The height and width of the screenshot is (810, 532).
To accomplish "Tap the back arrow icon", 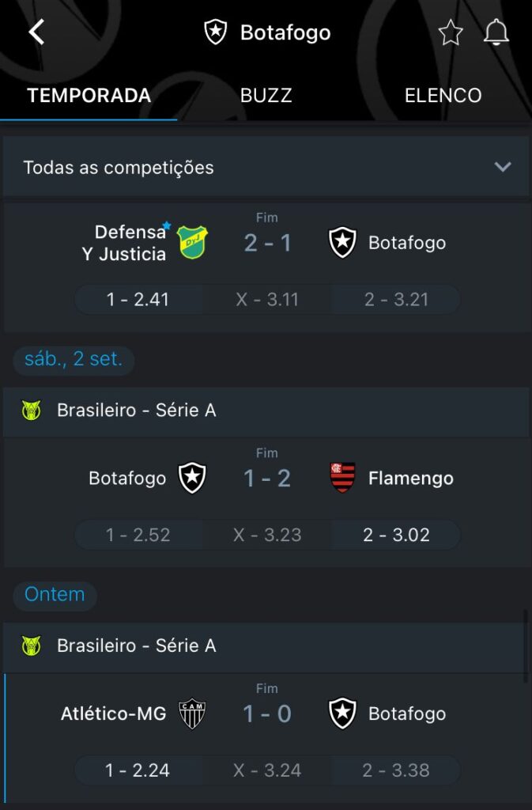I will tap(36, 32).
